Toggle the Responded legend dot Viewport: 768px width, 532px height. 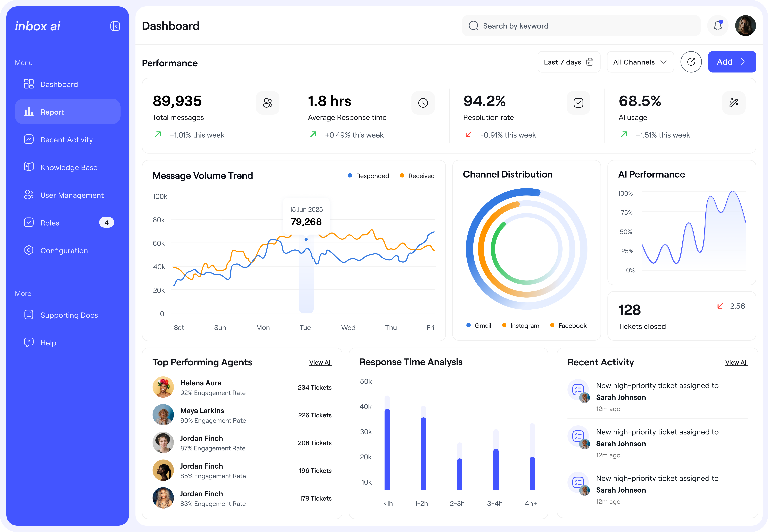(350, 175)
